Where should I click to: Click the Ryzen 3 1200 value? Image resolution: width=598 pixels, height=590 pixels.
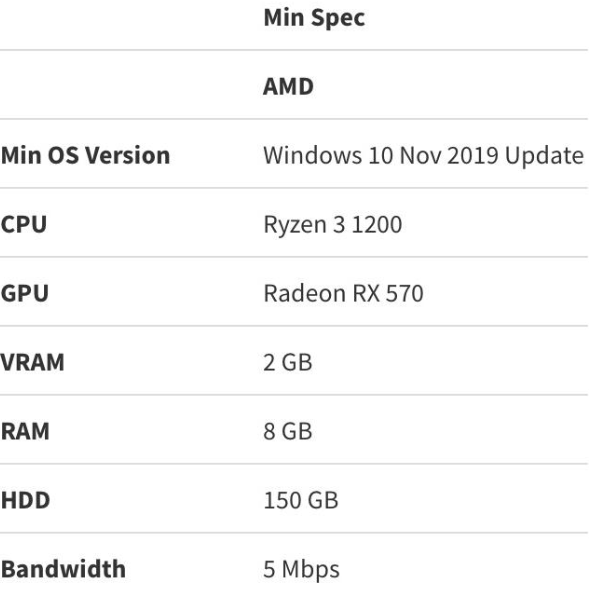[x=333, y=225]
